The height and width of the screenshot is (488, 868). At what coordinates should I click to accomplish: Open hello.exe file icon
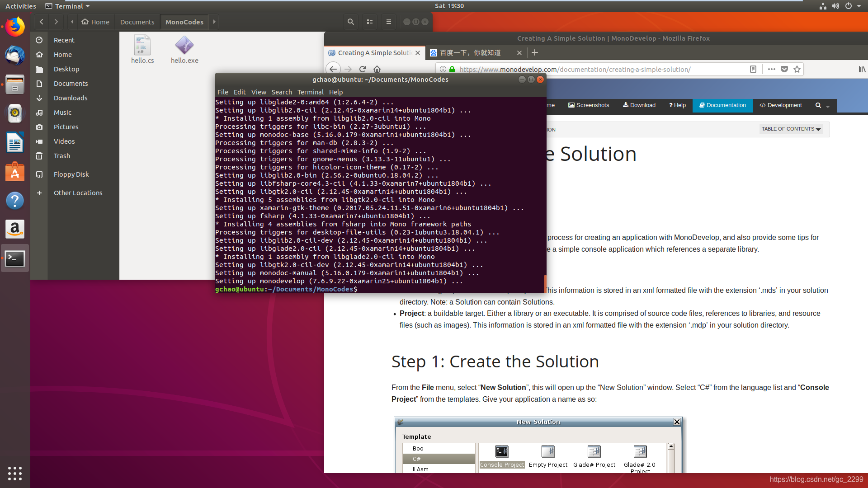pos(184,46)
